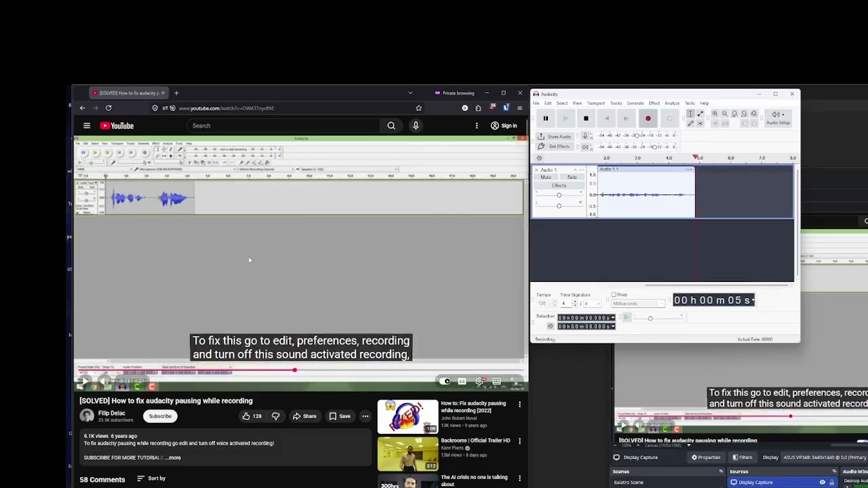Pause recording in the Audacity transport toolbar
Image resolution: width=868 pixels, height=488 pixels.
tap(545, 119)
